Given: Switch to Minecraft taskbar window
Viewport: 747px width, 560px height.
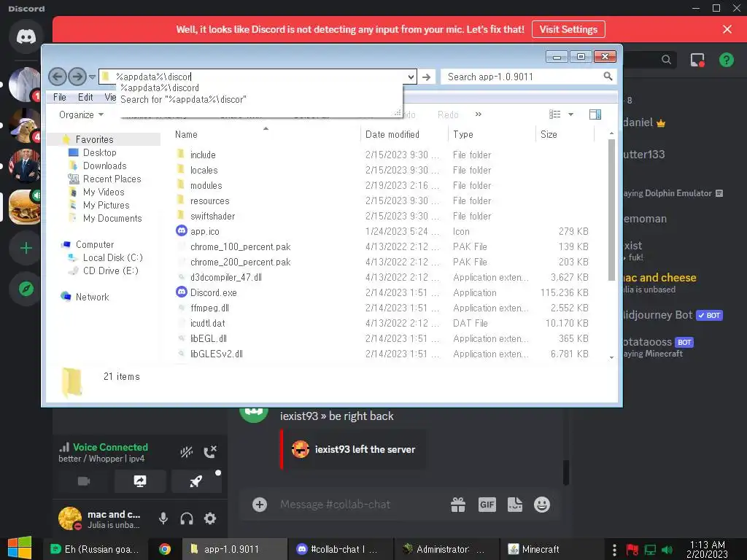Looking at the screenshot, I should (x=533, y=549).
